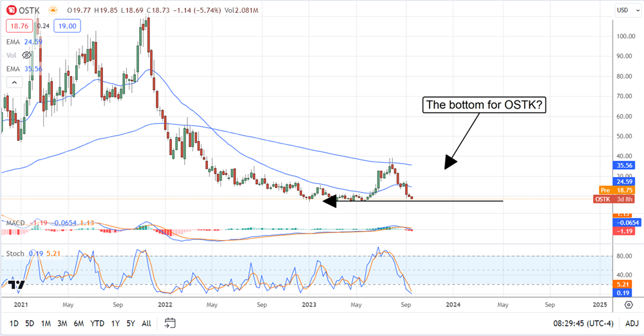Click the 2023 label on time axis
This screenshot has width=644, height=336.
(x=309, y=305)
